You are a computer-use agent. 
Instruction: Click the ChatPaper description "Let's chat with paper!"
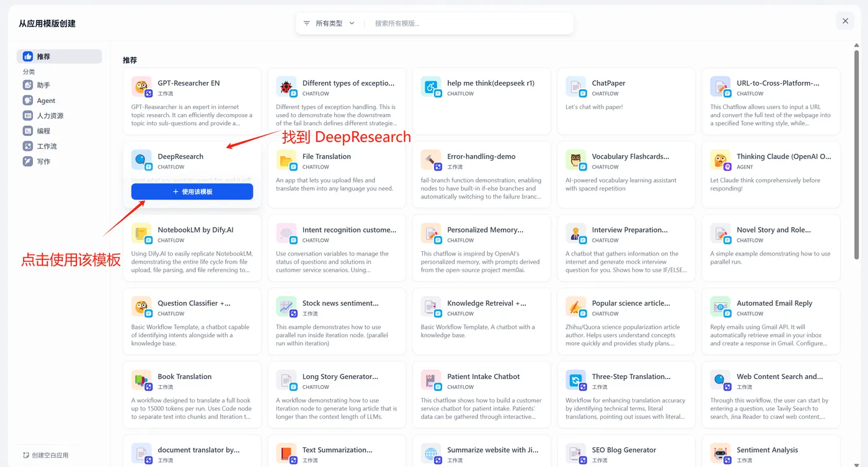click(x=594, y=107)
